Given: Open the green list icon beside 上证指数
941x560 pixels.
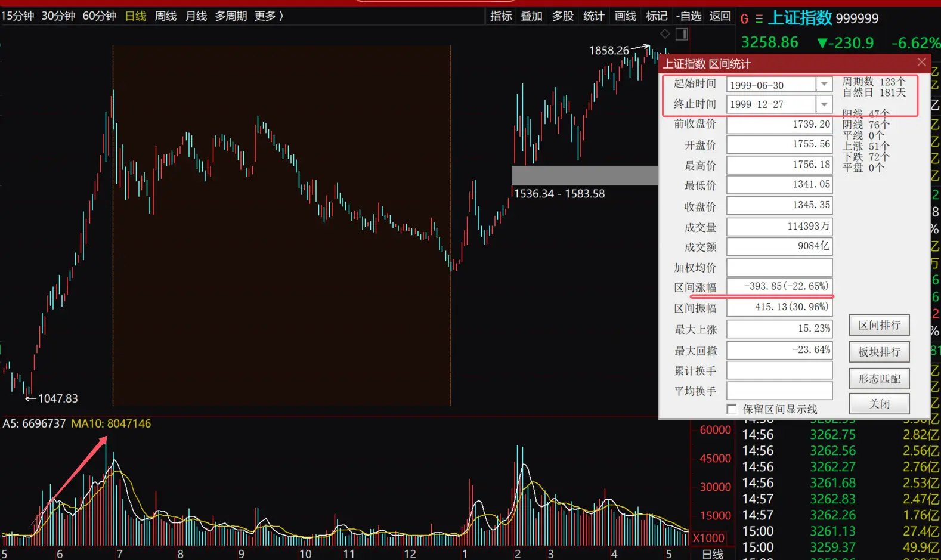Looking at the screenshot, I should point(759,19).
